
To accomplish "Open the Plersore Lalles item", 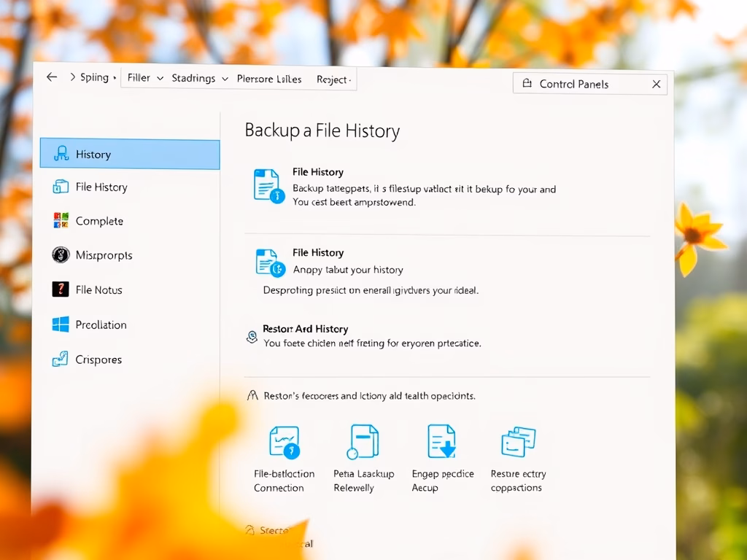I will pos(269,79).
